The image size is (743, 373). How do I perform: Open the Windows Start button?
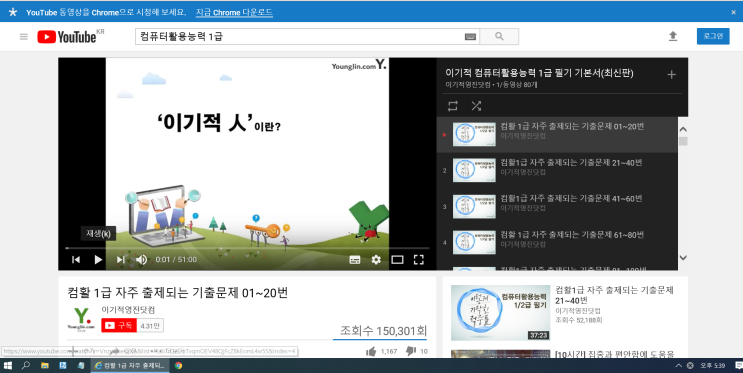point(8,365)
